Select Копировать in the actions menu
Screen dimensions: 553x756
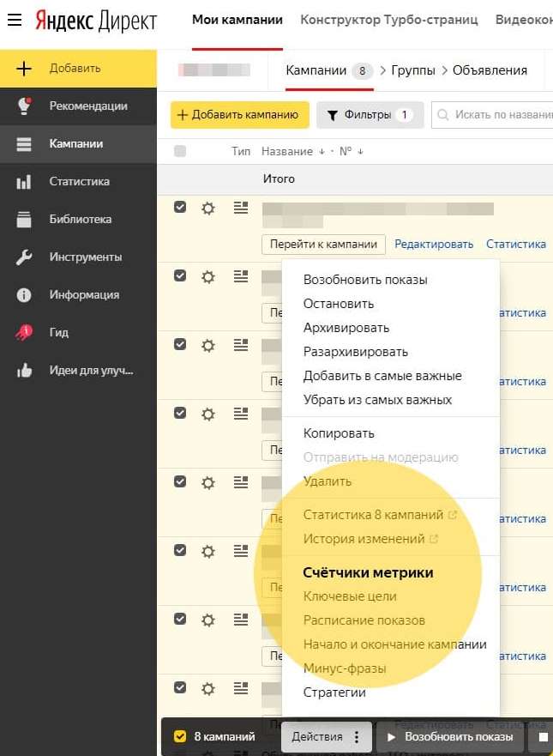[x=339, y=433]
